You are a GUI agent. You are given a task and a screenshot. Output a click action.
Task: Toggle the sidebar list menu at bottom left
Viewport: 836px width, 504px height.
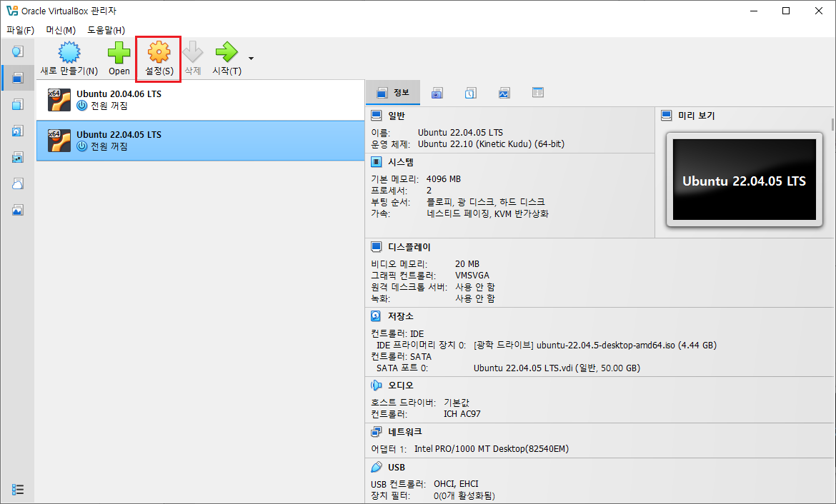click(x=18, y=489)
